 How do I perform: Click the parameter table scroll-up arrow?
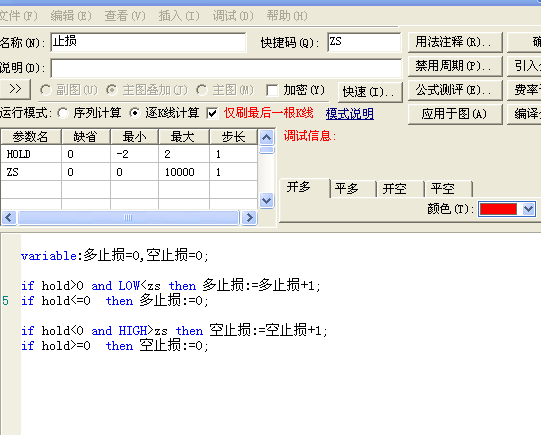[x=266, y=138]
